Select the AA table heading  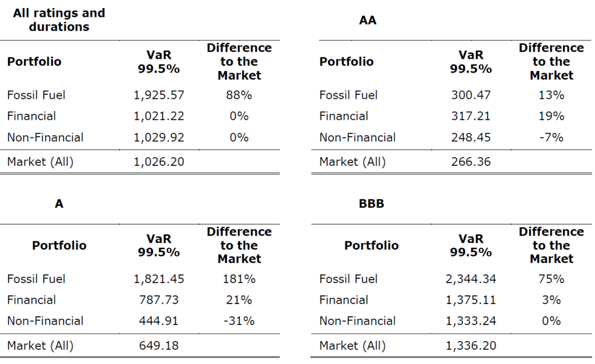pos(368,20)
